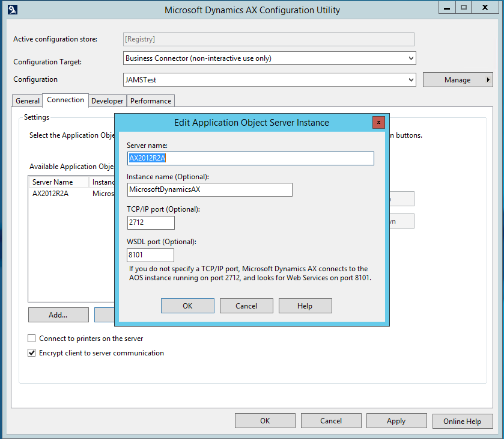The width and height of the screenshot is (504, 439).
Task: Confirm the dialog with its OK button
Action: click(187, 306)
